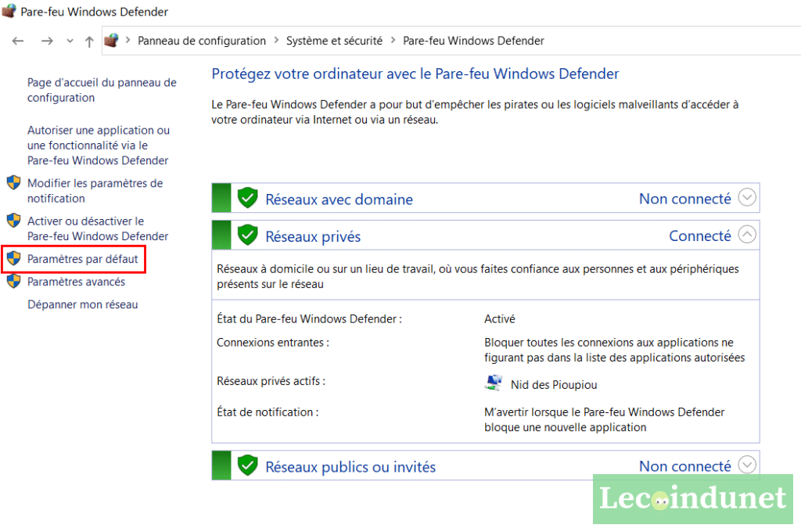
Task: Click the up one level arrow
Action: coord(89,41)
